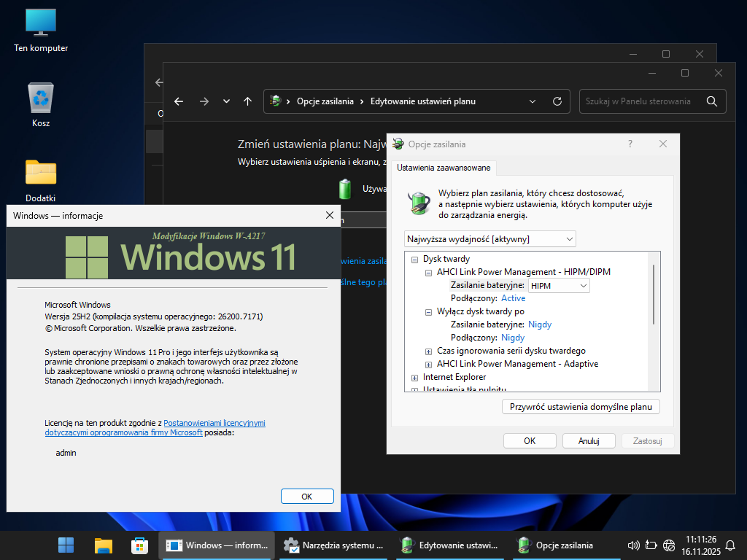Click the help question mark button
The width and height of the screenshot is (747, 560).
pos(630,144)
